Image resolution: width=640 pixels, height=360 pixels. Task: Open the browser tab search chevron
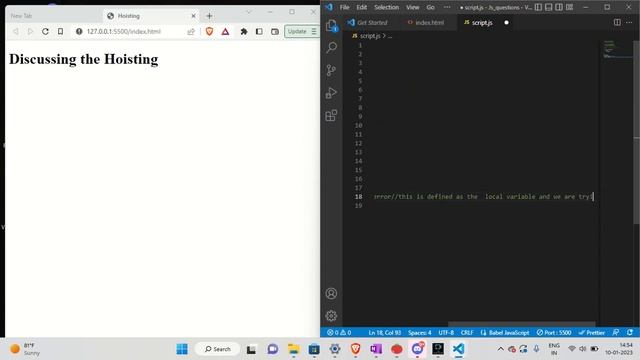pos(249,12)
